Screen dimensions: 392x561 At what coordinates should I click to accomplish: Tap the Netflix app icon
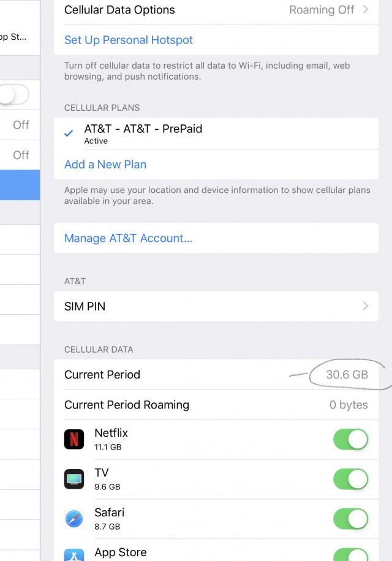click(74, 439)
